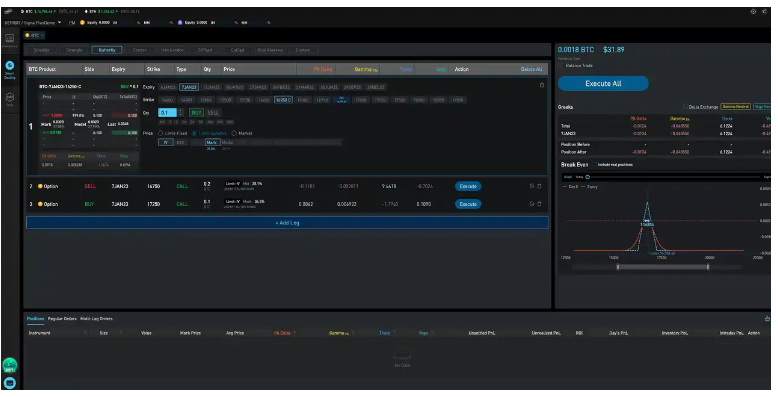Click the icon at Positions panel right edge

pos(767,319)
